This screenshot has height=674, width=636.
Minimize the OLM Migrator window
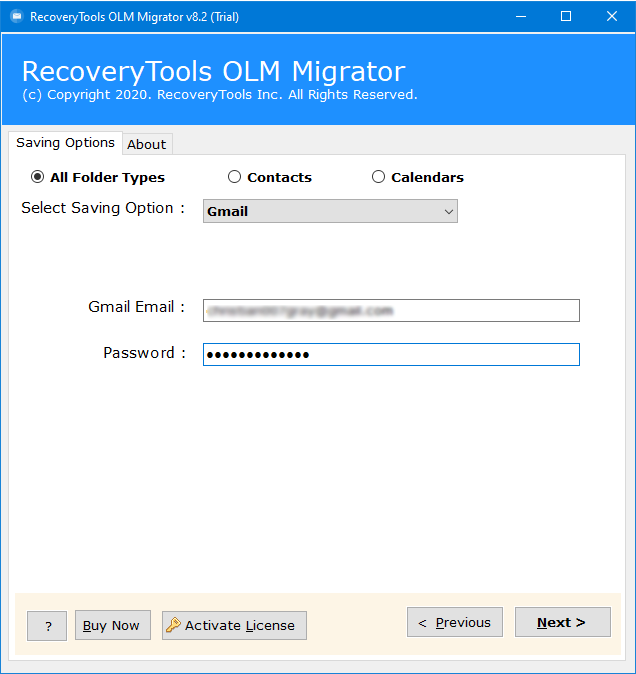[521, 16]
